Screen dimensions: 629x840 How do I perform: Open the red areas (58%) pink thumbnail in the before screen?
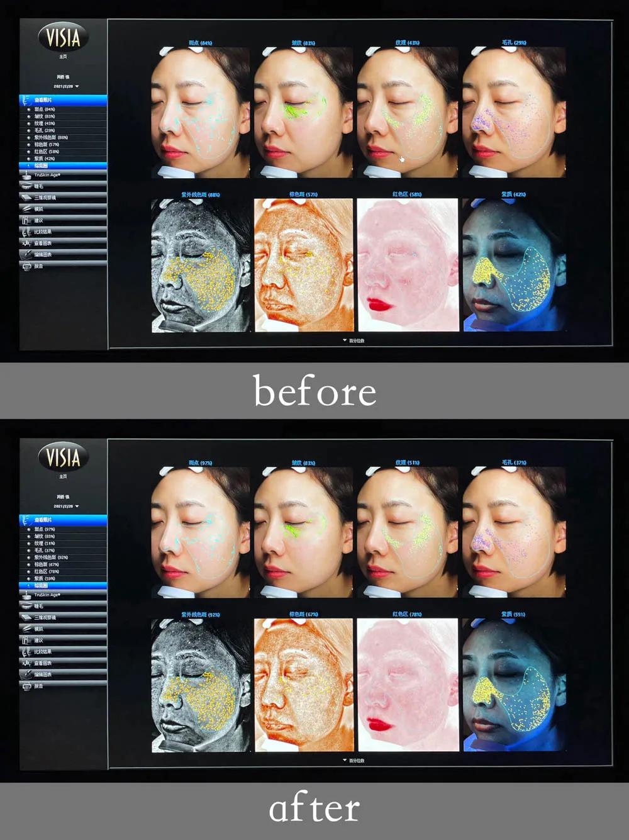(408, 265)
